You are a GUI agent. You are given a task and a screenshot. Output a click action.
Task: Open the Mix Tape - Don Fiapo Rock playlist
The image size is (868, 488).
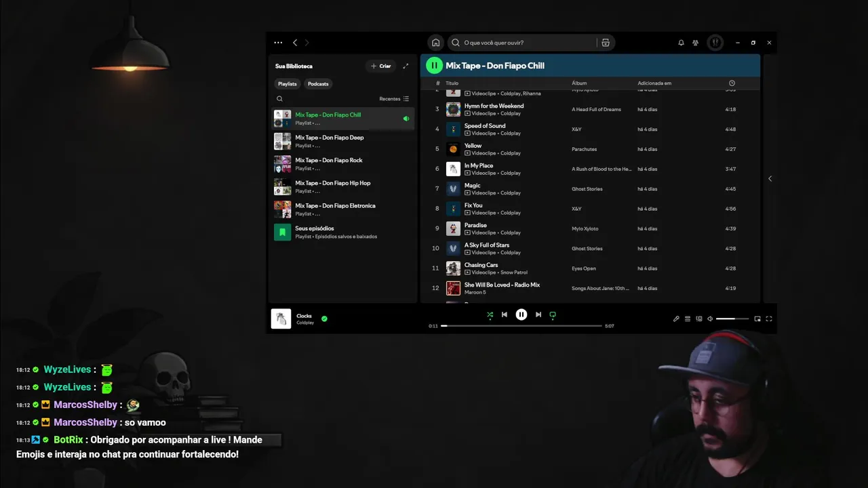pyautogui.click(x=343, y=164)
